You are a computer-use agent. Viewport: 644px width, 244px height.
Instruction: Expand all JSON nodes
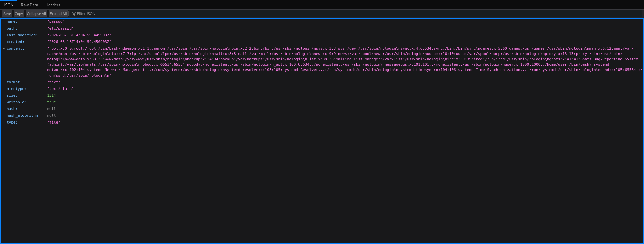tap(58, 14)
